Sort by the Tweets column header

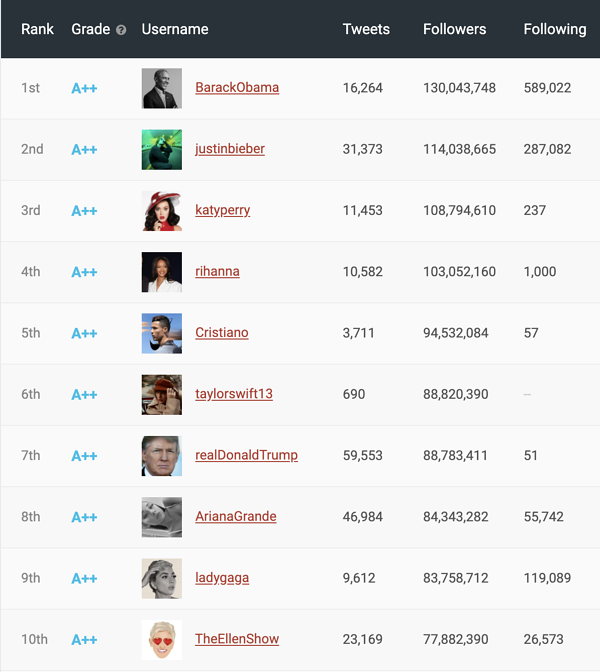366,29
